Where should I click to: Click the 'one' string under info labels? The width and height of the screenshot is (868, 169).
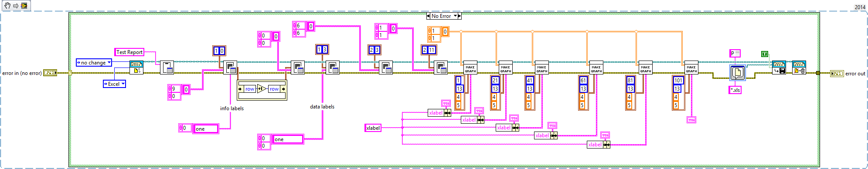pyautogui.click(x=206, y=128)
